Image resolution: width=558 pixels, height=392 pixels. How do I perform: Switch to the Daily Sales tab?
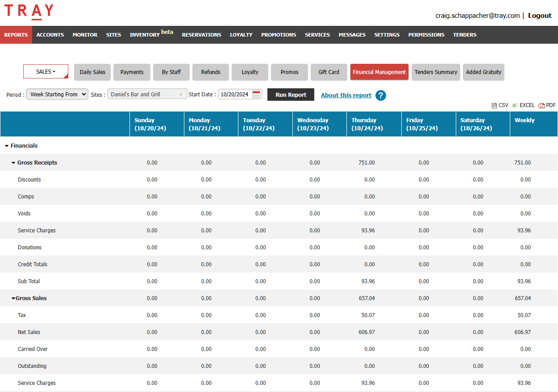[x=92, y=72]
